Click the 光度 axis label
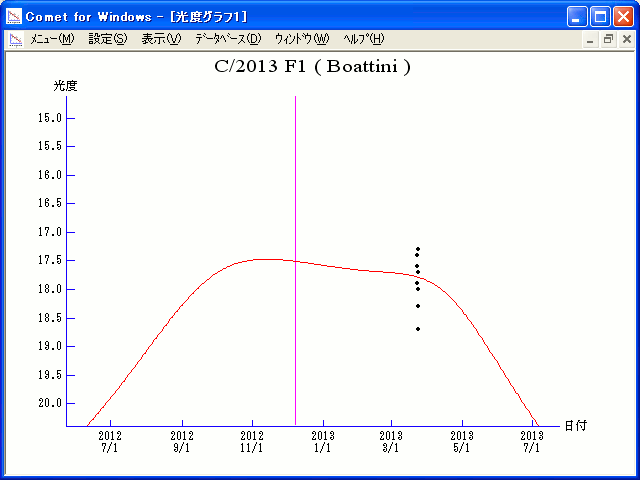Viewport: 640px width, 480px height. tap(65, 86)
